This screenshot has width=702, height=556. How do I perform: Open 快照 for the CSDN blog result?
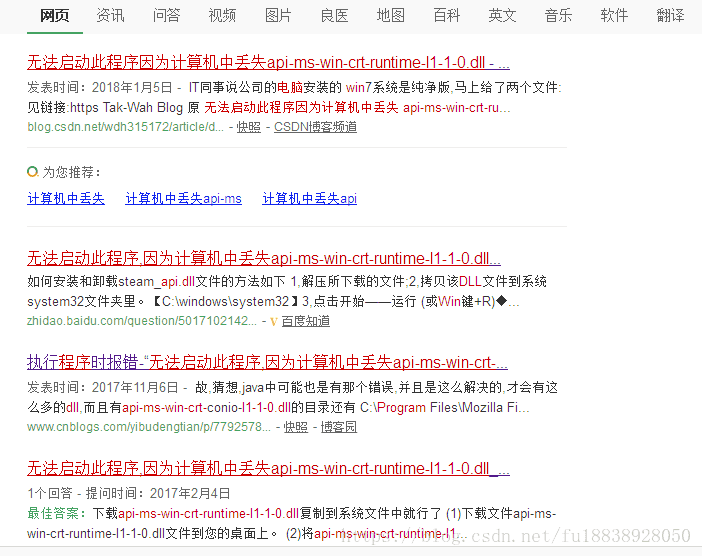[248, 127]
